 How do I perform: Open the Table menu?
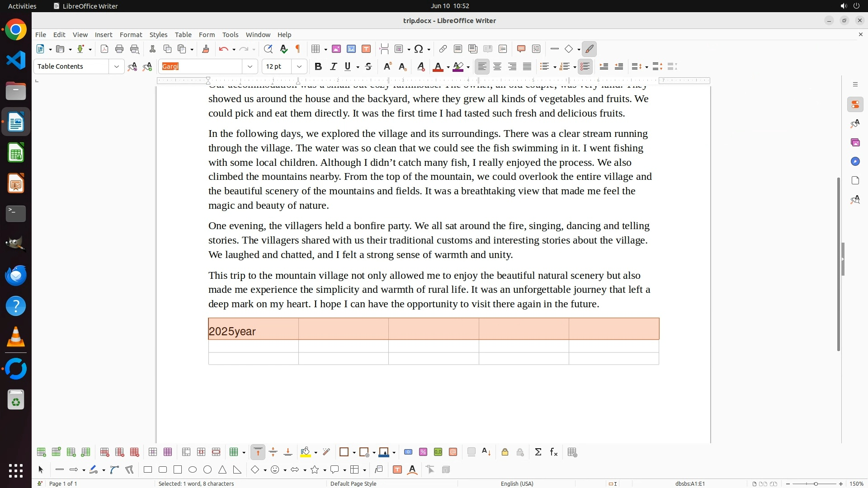click(183, 35)
